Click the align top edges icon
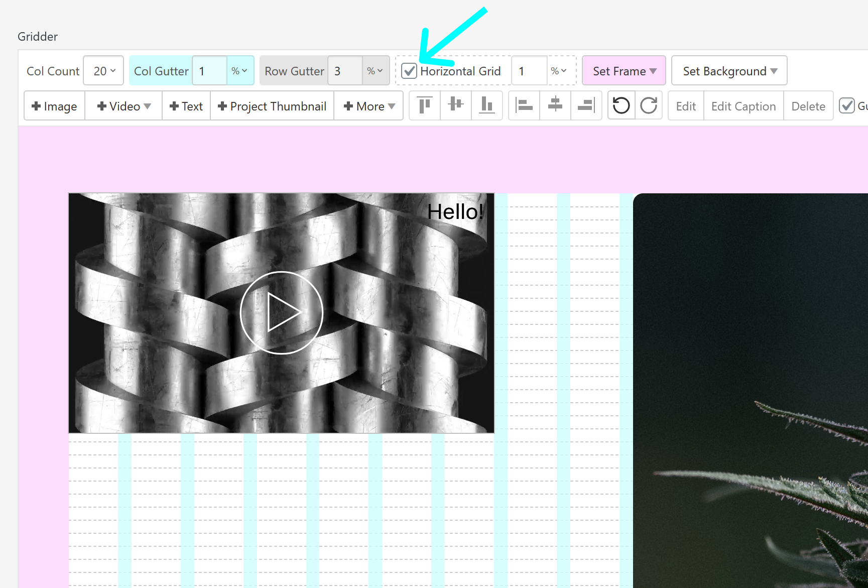 (x=425, y=105)
